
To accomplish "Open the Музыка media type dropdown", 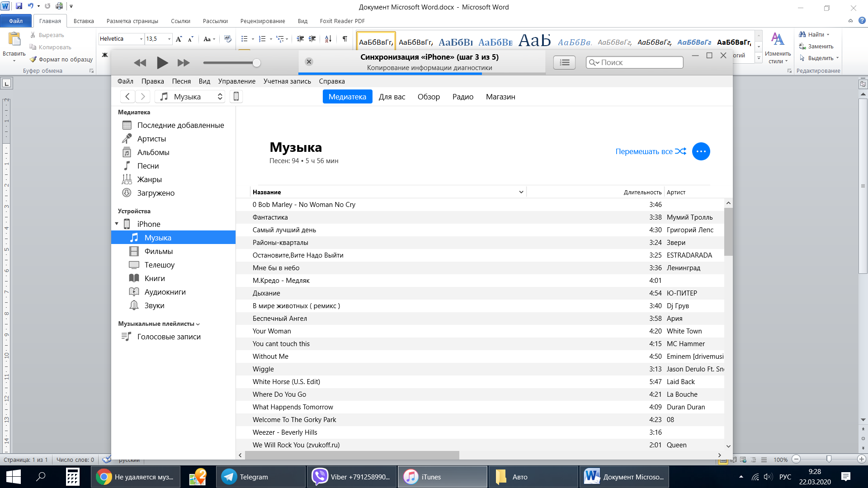I will pos(190,96).
